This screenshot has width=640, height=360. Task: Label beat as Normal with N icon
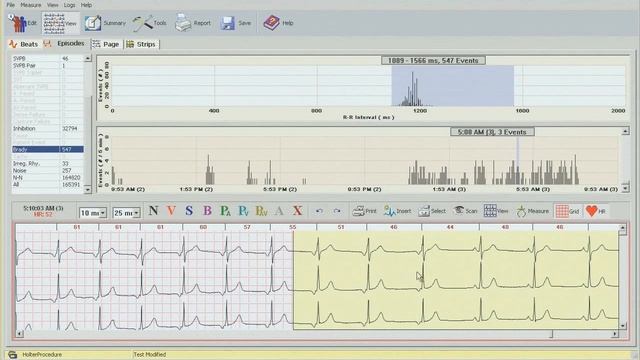point(153,211)
